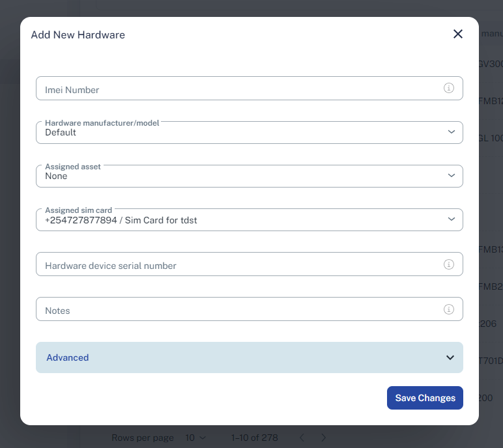Click the Assigned sim card chevron arrow
The width and height of the screenshot is (503, 448).
[452, 219]
